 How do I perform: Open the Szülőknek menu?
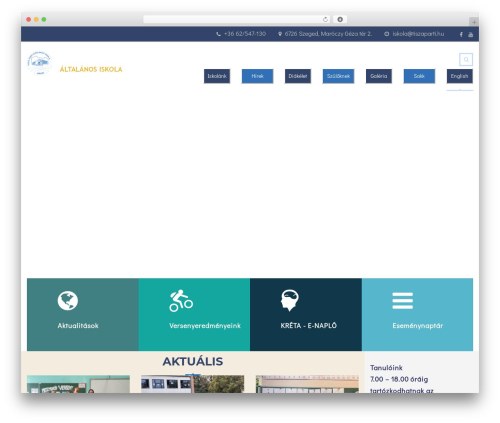click(338, 76)
